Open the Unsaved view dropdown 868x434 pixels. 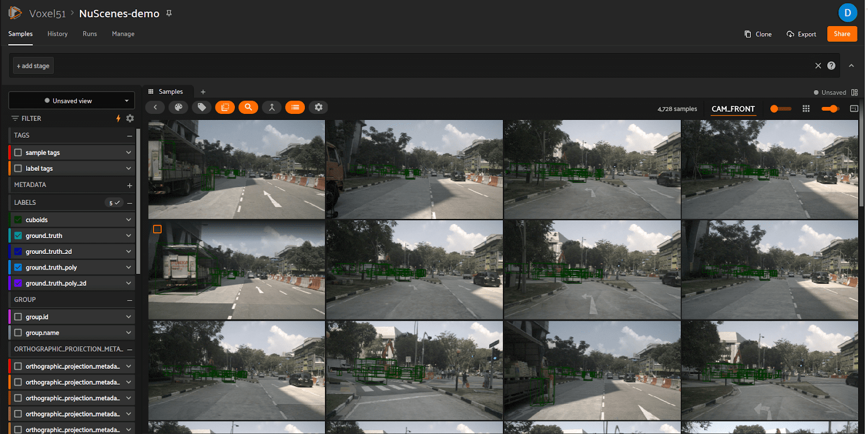pos(72,100)
